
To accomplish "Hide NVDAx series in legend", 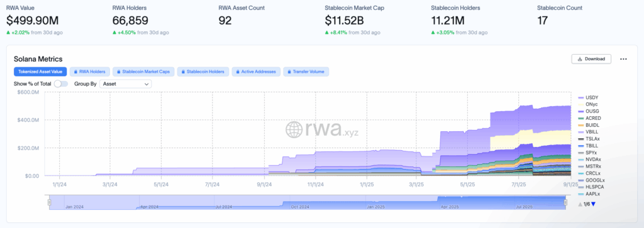I will 590,160.
